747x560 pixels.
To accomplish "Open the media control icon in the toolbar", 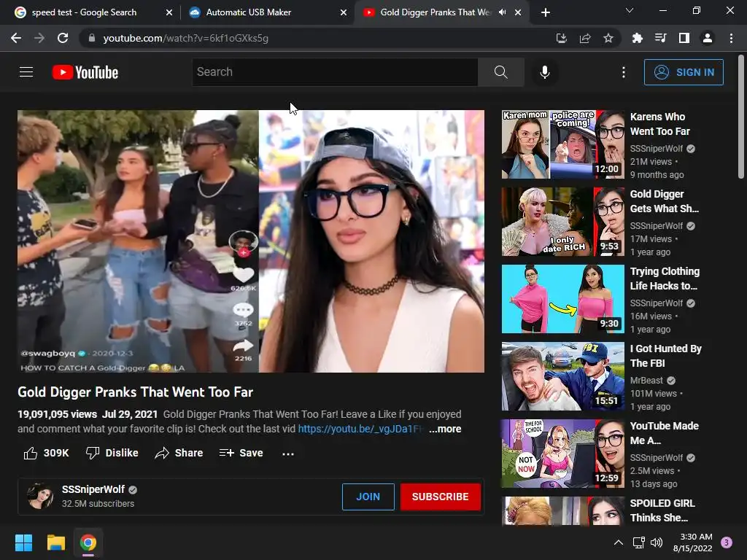I will [660, 38].
